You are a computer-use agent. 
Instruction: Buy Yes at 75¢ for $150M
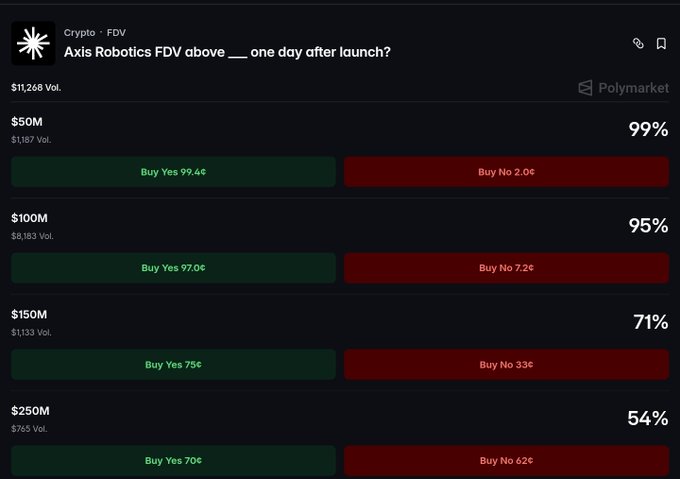(173, 365)
